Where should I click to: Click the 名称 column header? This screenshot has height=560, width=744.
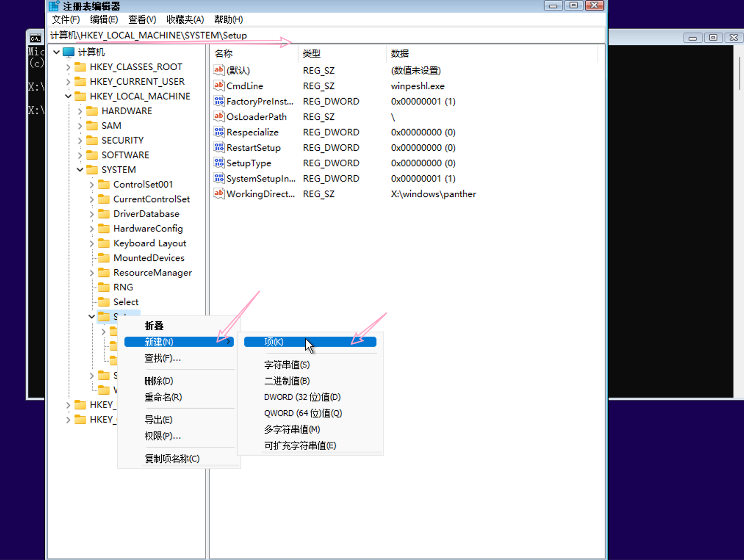[x=224, y=54]
